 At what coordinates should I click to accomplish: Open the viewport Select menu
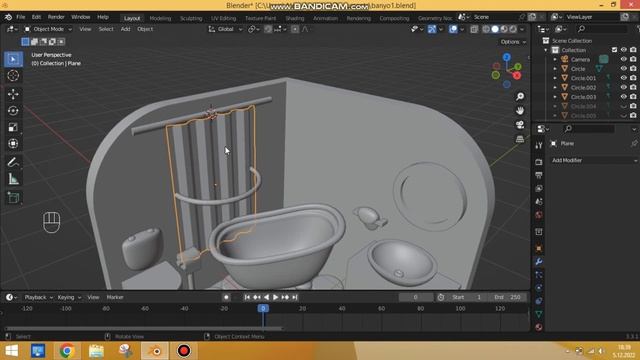click(106, 29)
